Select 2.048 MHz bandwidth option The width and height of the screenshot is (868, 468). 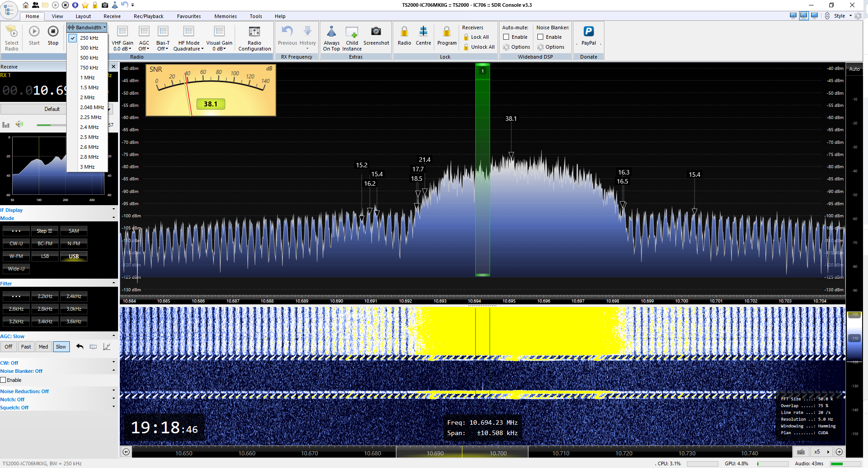coord(92,107)
